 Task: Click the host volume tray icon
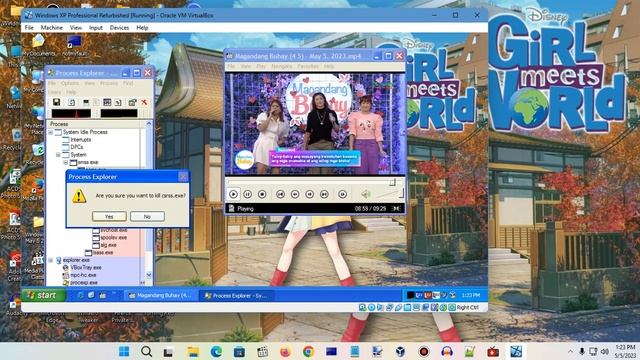tap(605, 351)
